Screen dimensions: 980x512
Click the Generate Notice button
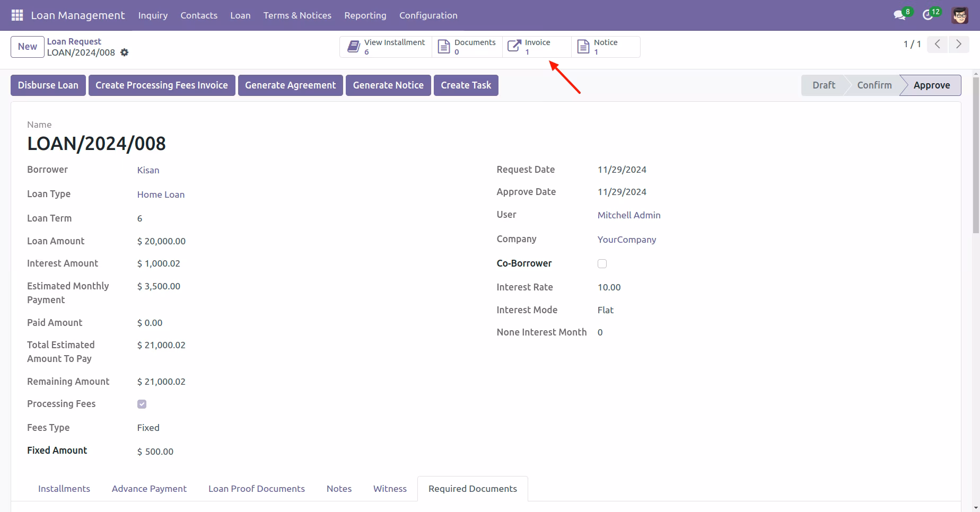[388, 85]
